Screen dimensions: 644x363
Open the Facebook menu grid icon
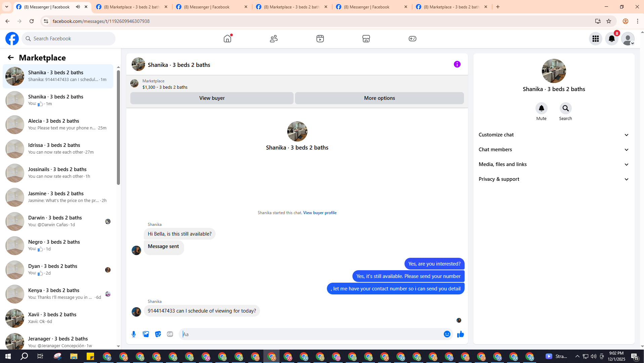point(596,39)
